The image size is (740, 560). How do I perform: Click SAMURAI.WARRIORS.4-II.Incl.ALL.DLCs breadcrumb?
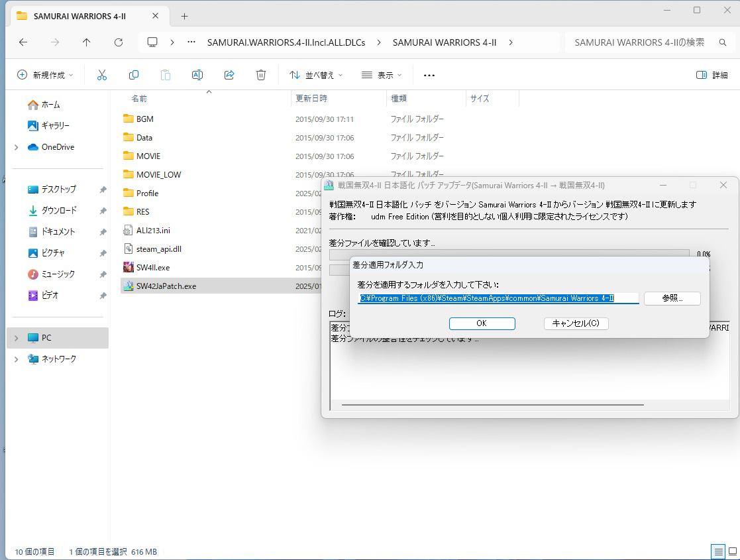[x=286, y=42]
